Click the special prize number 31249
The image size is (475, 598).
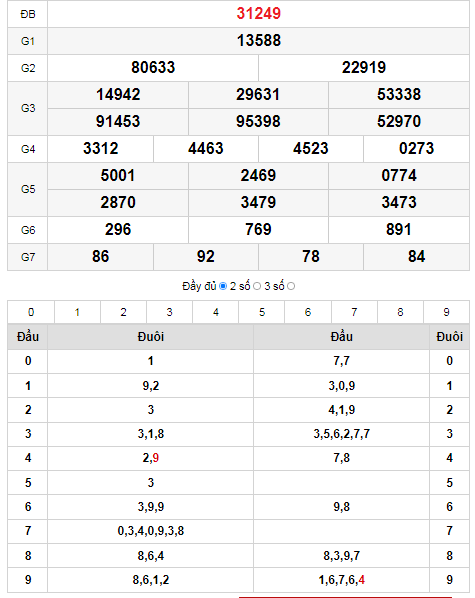[x=259, y=14]
